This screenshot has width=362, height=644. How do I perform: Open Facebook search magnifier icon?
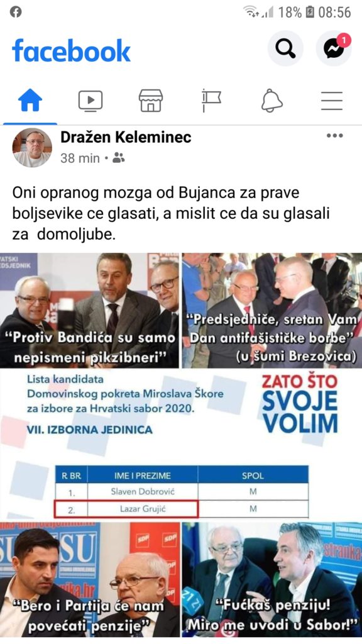(x=285, y=48)
